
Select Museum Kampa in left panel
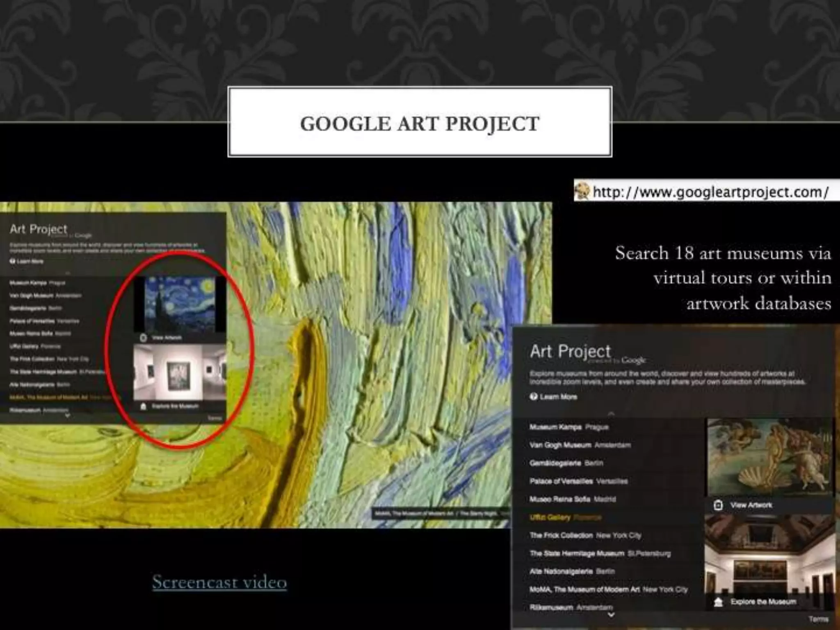click(x=37, y=283)
